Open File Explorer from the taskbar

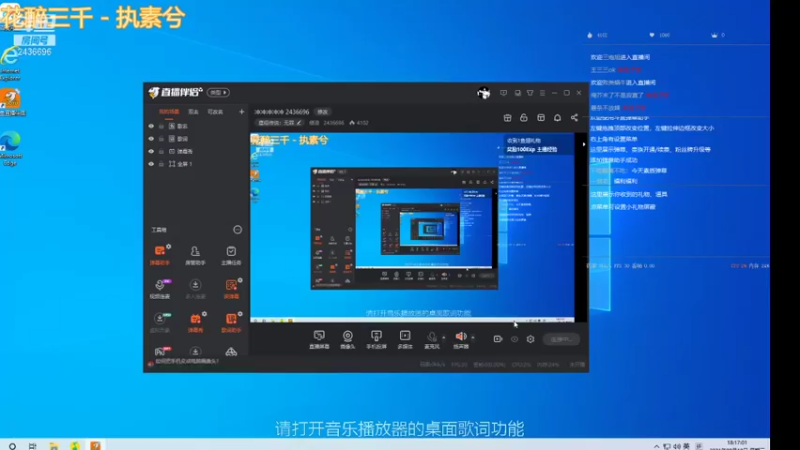tap(54, 446)
